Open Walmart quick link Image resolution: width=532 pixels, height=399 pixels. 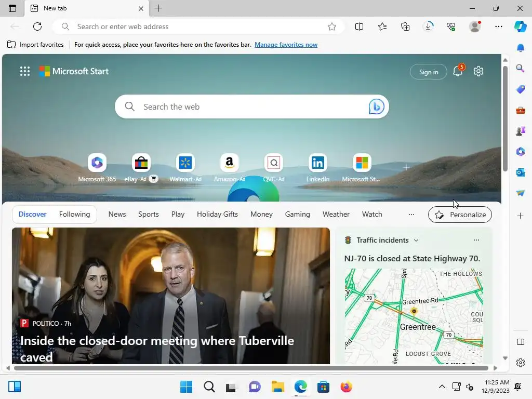point(185,168)
